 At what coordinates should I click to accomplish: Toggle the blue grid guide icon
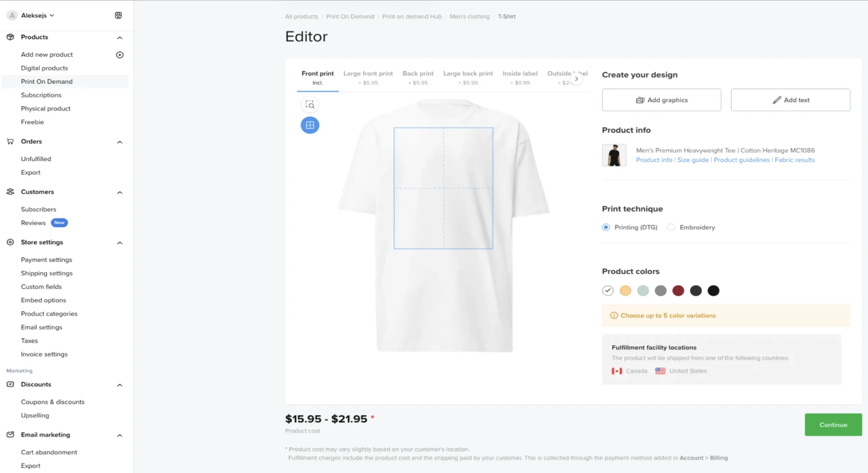[310, 125]
